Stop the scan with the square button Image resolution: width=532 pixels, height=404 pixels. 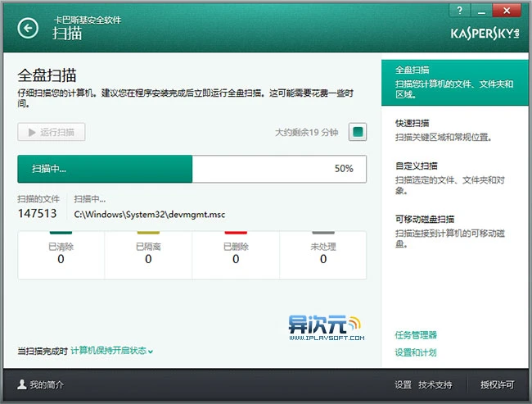pos(358,132)
